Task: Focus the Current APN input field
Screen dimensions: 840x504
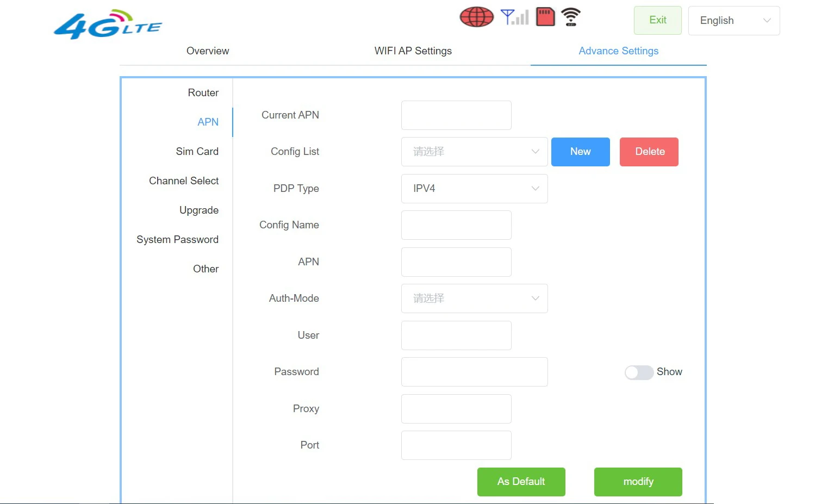Action: pyautogui.click(x=456, y=115)
